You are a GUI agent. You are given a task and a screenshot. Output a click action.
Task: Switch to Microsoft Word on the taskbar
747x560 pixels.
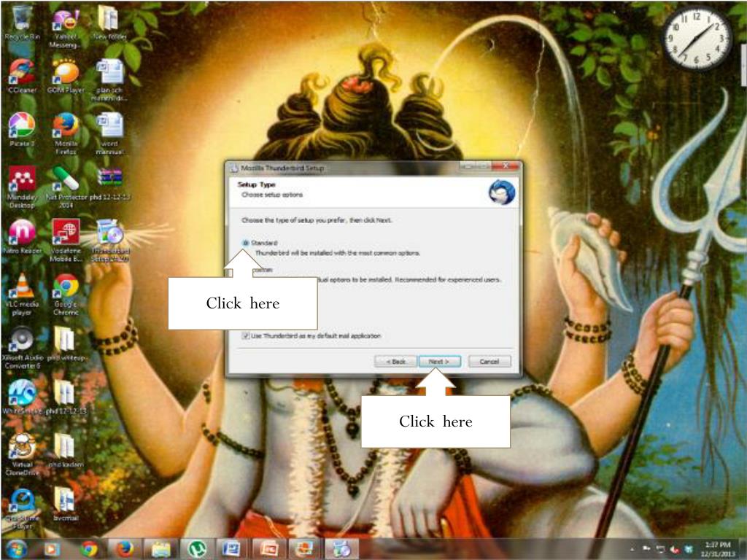coord(231,549)
